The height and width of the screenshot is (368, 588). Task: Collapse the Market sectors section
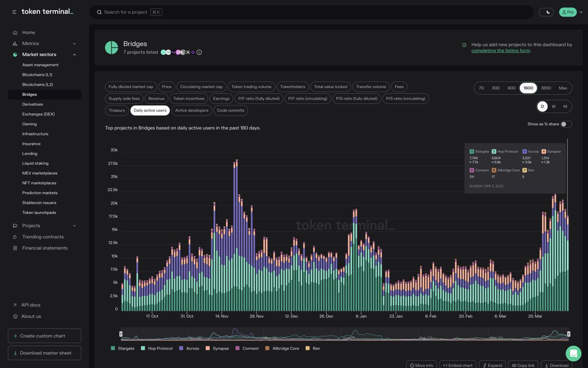(x=73, y=53)
